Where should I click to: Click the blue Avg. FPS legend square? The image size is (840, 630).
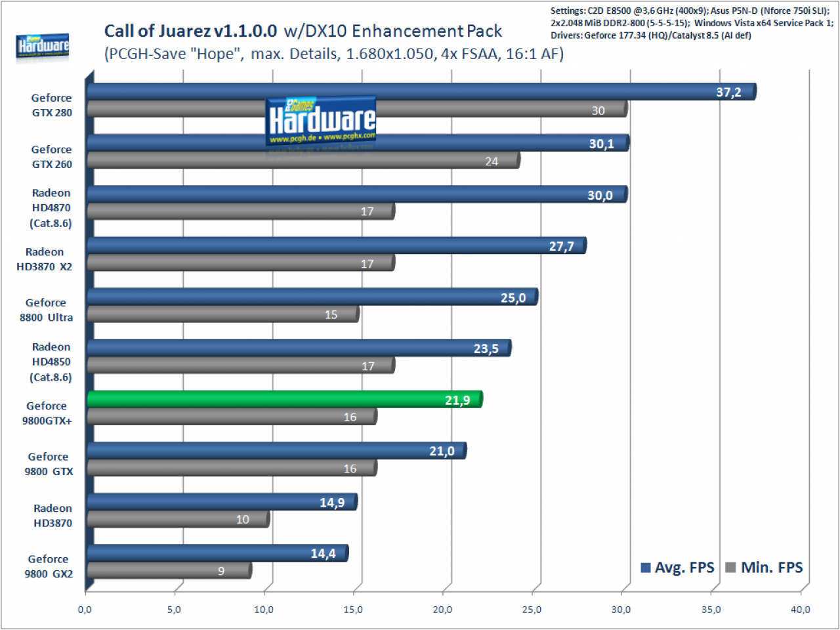pos(646,568)
